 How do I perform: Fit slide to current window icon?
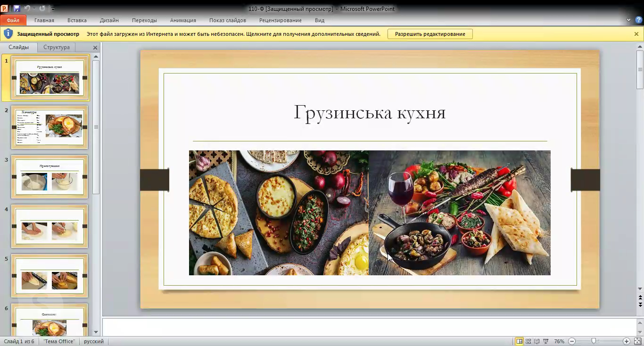(637, 341)
